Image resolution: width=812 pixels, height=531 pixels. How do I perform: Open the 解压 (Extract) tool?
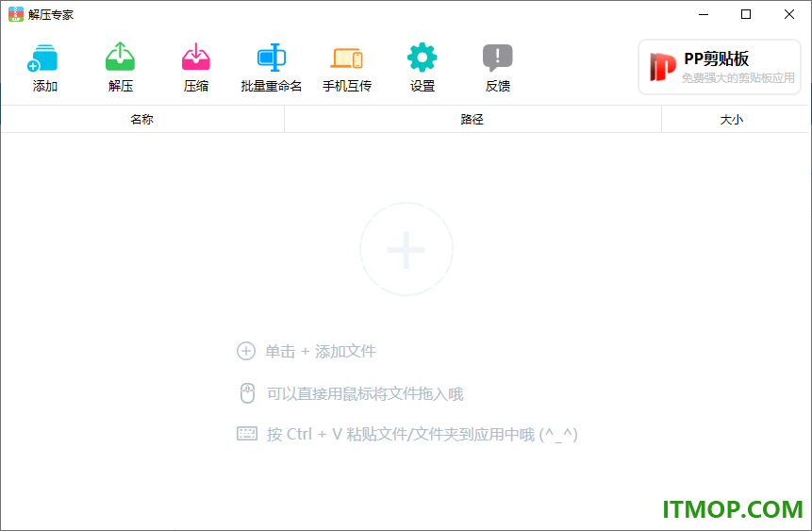click(120, 67)
